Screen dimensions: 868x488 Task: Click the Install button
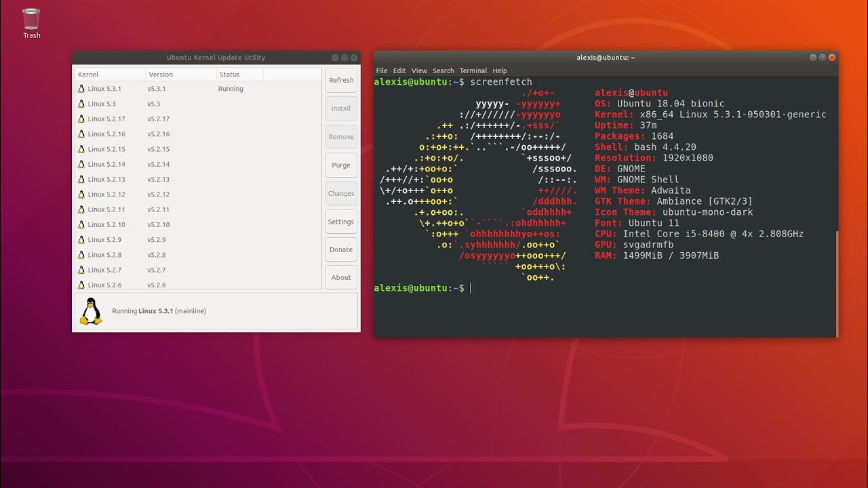tap(341, 108)
